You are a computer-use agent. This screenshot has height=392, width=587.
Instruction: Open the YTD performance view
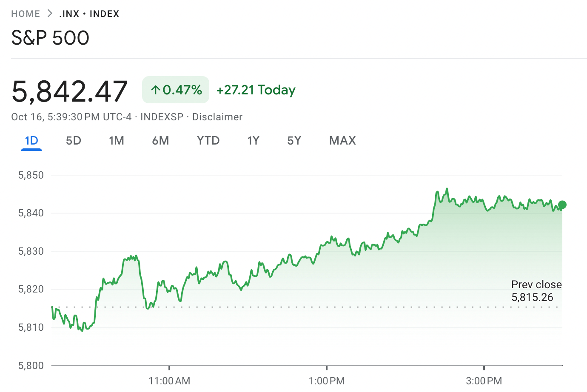pyautogui.click(x=208, y=140)
